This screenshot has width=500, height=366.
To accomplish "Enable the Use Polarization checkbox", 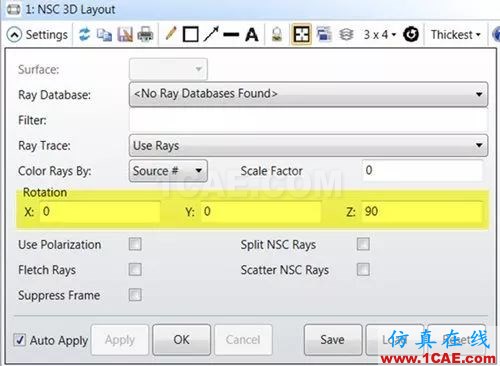I will tap(135, 244).
